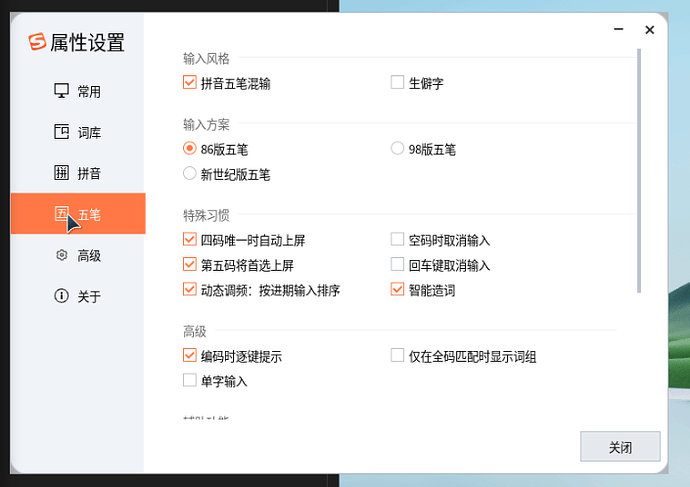Image resolution: width=690 pixels, height=487 pixels.
Task: Click the 特殊习惯 section heading
Action: [x=206, y=216]
